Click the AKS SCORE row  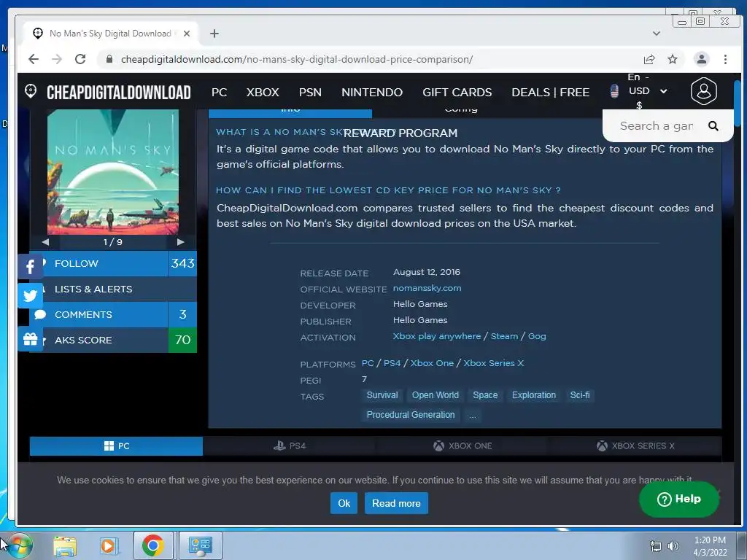[113, 340]
